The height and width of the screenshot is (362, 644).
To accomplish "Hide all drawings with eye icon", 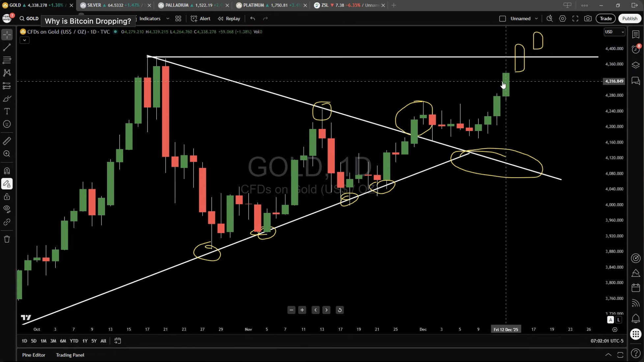I will [7, 209].
